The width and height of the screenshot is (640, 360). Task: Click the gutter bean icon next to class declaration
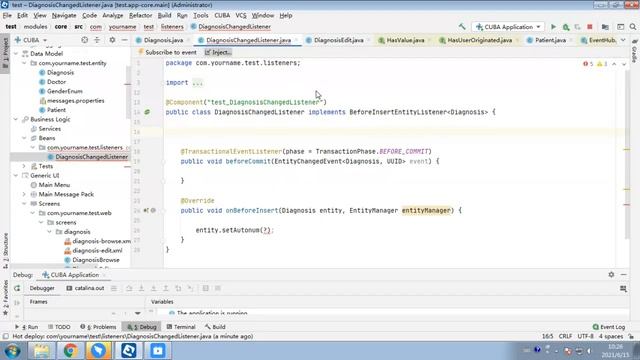point(147,112)
